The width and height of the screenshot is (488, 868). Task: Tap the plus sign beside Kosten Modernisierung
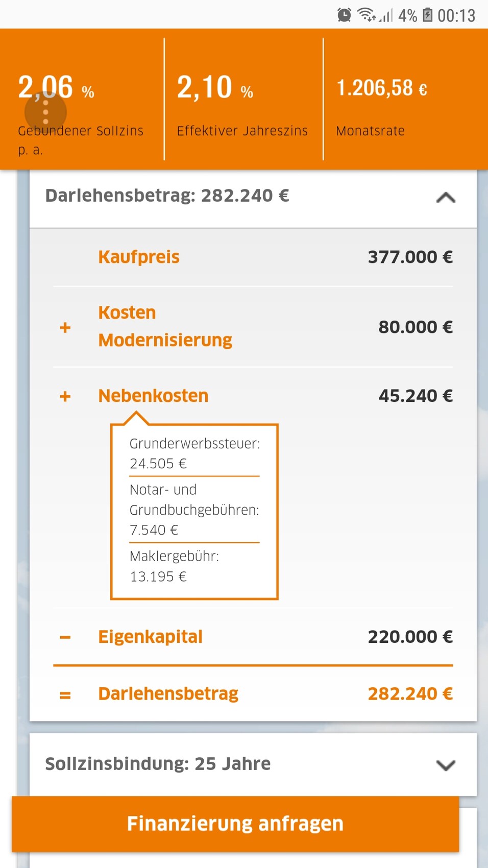point(65,327)
